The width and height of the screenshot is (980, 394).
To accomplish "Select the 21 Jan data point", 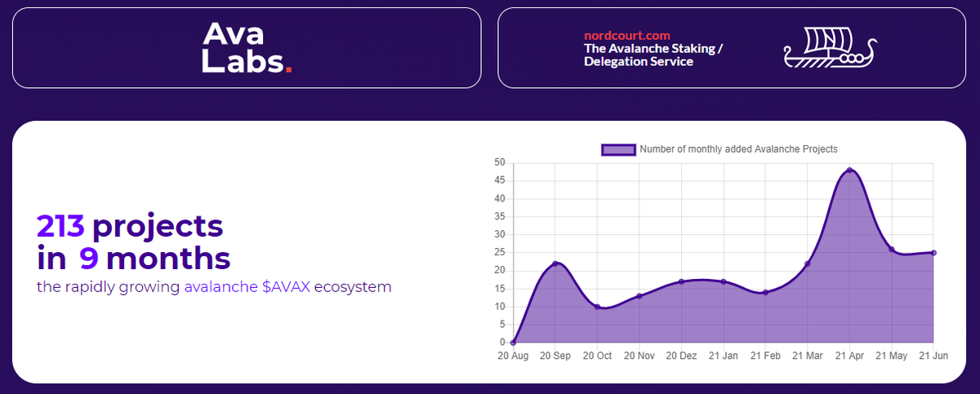I will click(x=724, y=281).
